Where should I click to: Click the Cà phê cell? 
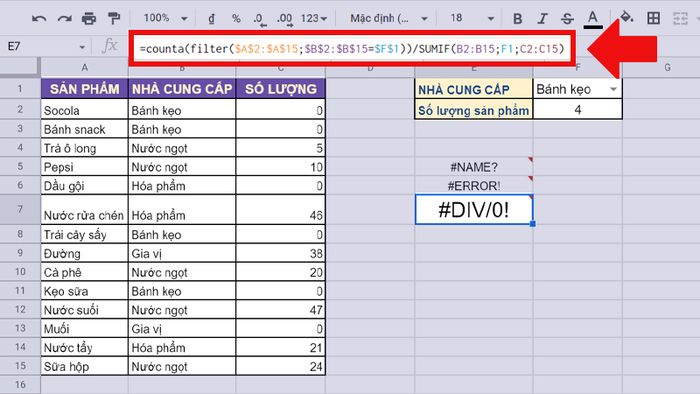pos(84,272)
